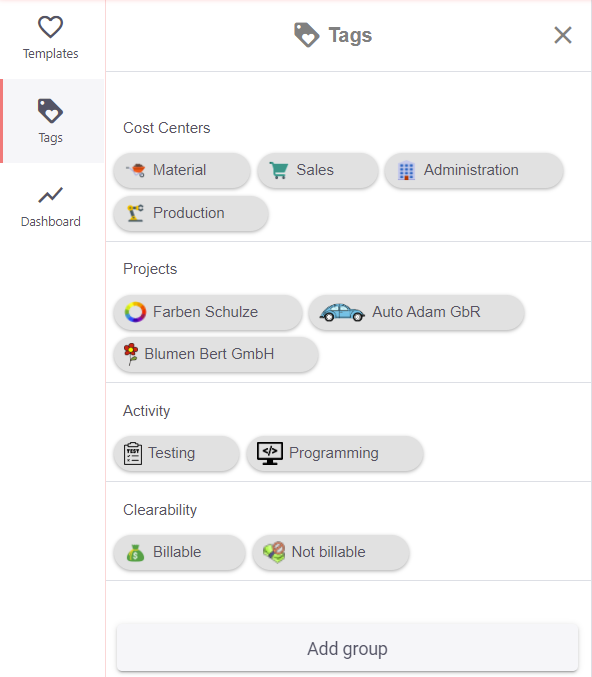
Task: Click the Activity group heading
Action: coord(146,411)
